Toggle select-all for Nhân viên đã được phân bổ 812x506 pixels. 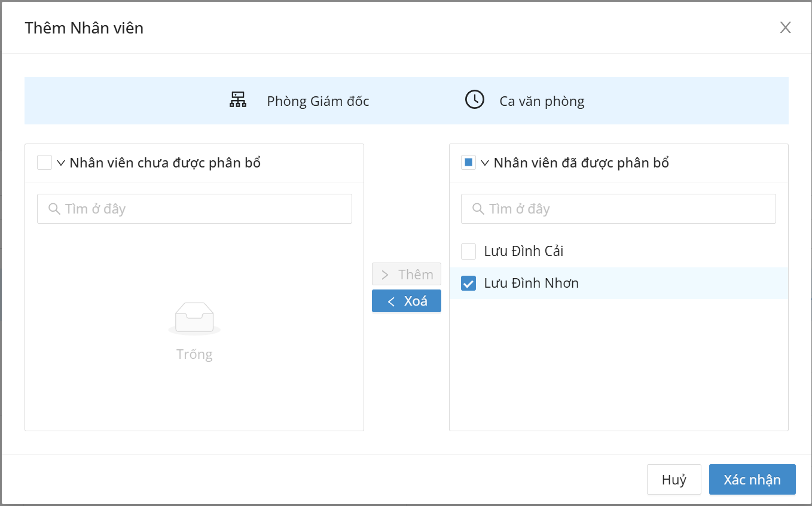pos(468,163)
